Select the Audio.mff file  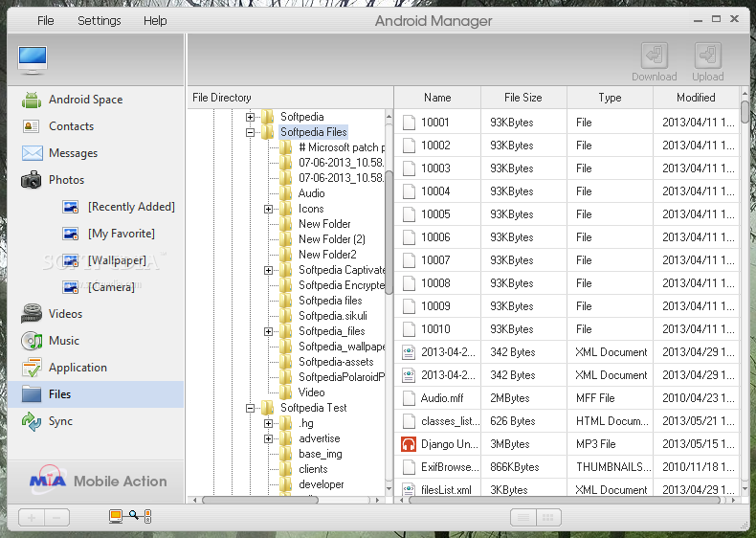[x=567, y=398]
